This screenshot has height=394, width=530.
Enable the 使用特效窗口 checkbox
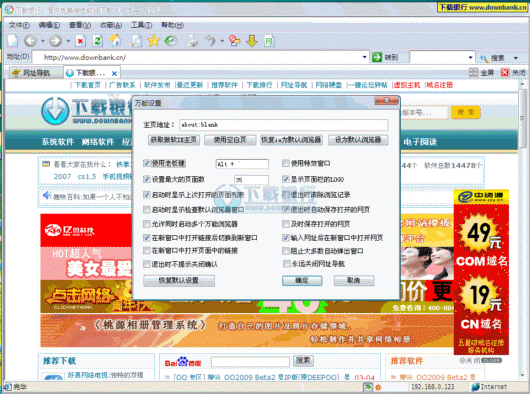[286, 164]
